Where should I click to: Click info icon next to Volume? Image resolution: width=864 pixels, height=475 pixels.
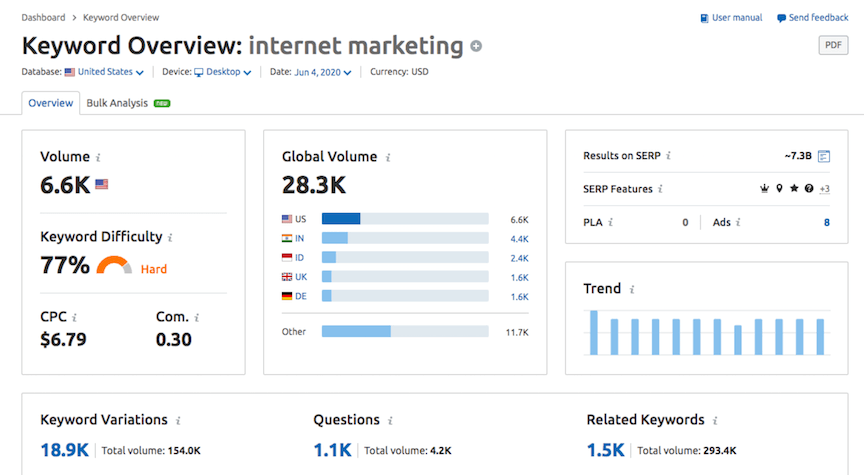pos(98,158)
